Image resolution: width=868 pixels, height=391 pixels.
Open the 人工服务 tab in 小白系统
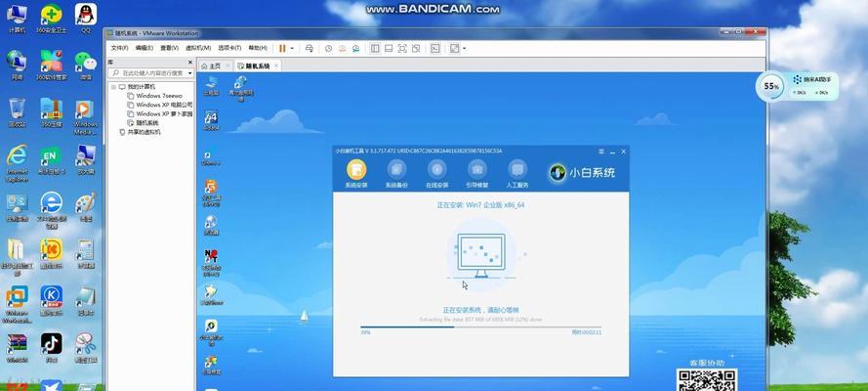pyautogui.click(x=517, y=174)
